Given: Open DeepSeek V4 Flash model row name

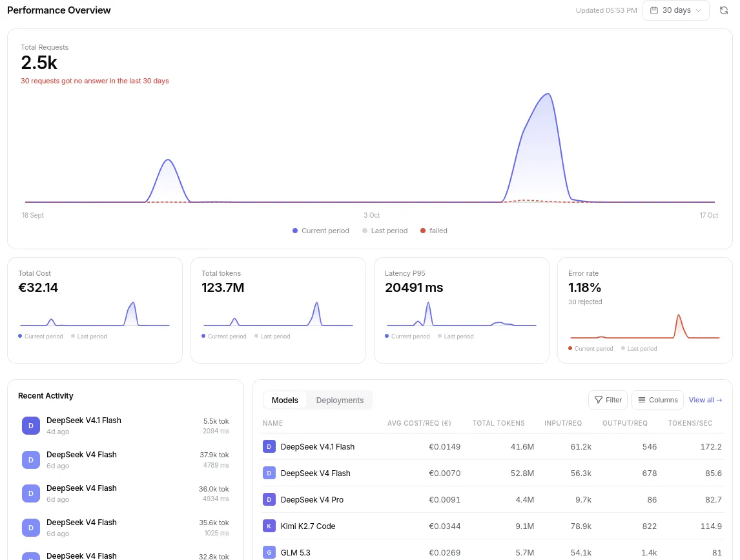Looking at the screenshot, I should (315, 473).
